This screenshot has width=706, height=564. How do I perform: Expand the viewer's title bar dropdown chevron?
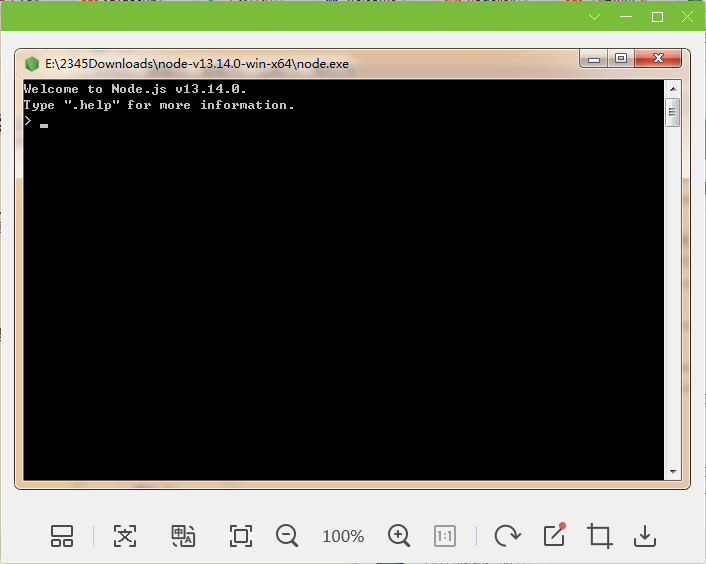[x=594, y=17]
